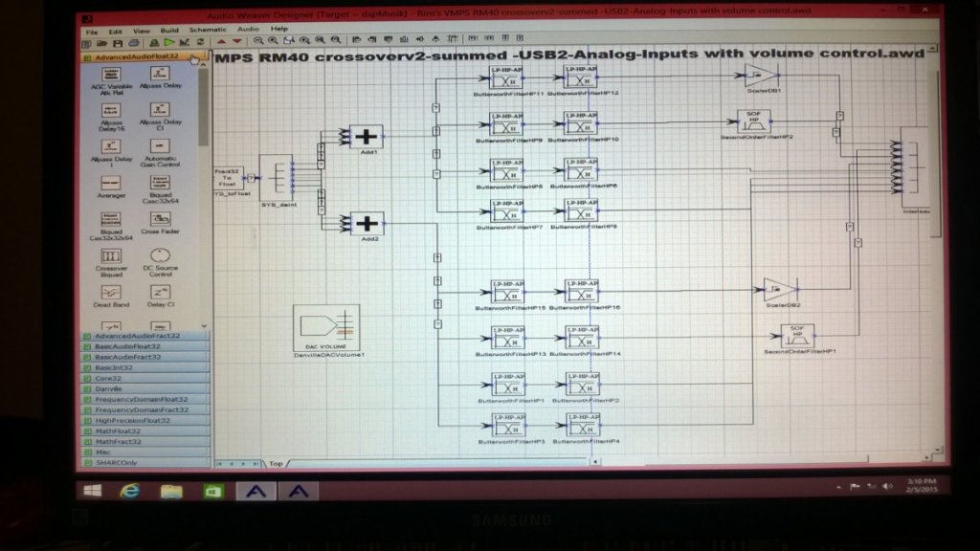980x551 pixels.
Task: Open the Audio menu
Action: 248,29
